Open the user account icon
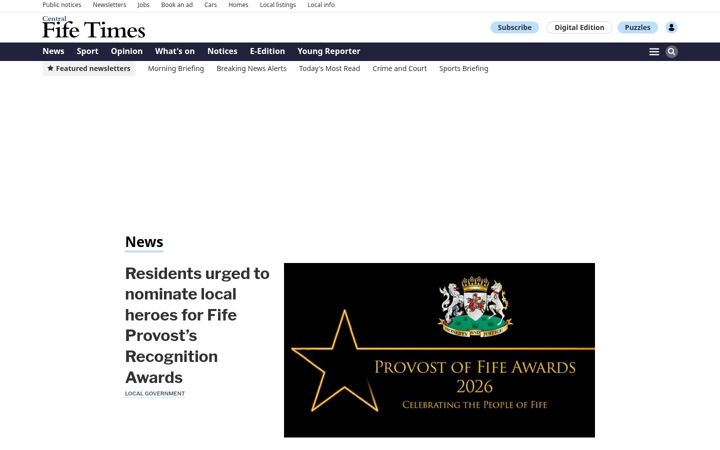The width and height of the screenshot is (720, 450). pos(671,28)
